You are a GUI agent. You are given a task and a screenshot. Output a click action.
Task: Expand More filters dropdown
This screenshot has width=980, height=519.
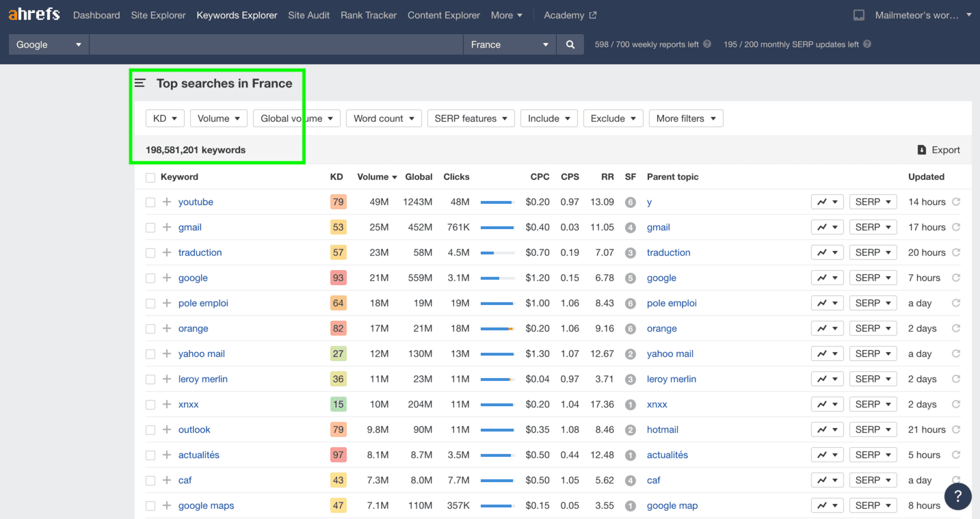(686, 118)
